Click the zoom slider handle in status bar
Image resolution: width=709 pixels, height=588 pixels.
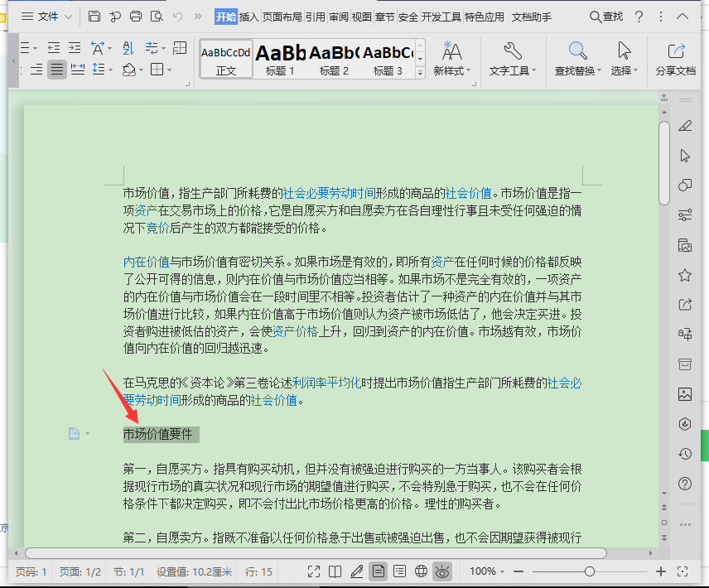point(590,571)
